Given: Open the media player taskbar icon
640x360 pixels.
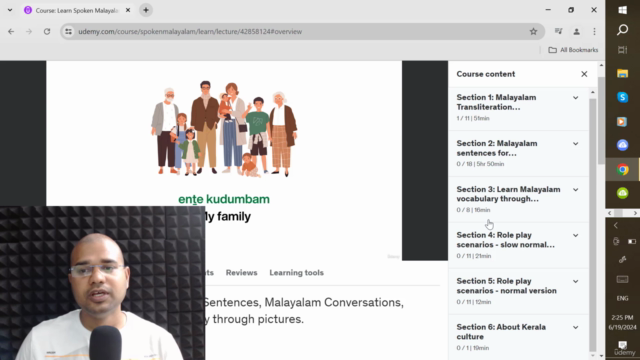Looking at the screenshot, I should click(x=622, y=121).
